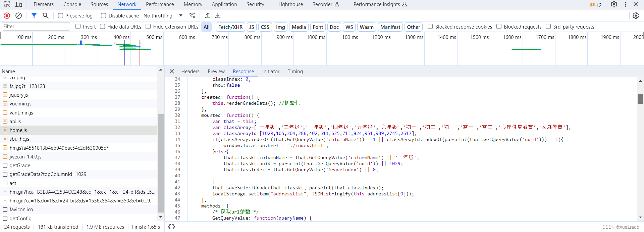Click the response code scrollbar thumb

coord(640,99)
